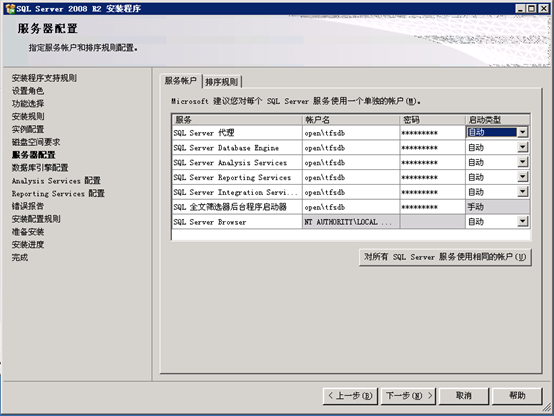554x416 pixels.
Task: Click 对所有 SQL Server 服务使用相同的帐户 button
Action: [x=445, y=257]
